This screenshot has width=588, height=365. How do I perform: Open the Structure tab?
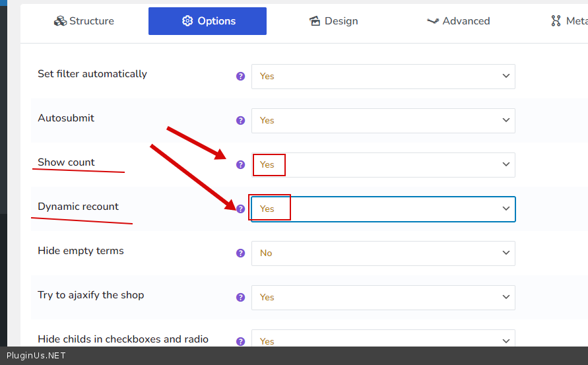tap(84, 21)
